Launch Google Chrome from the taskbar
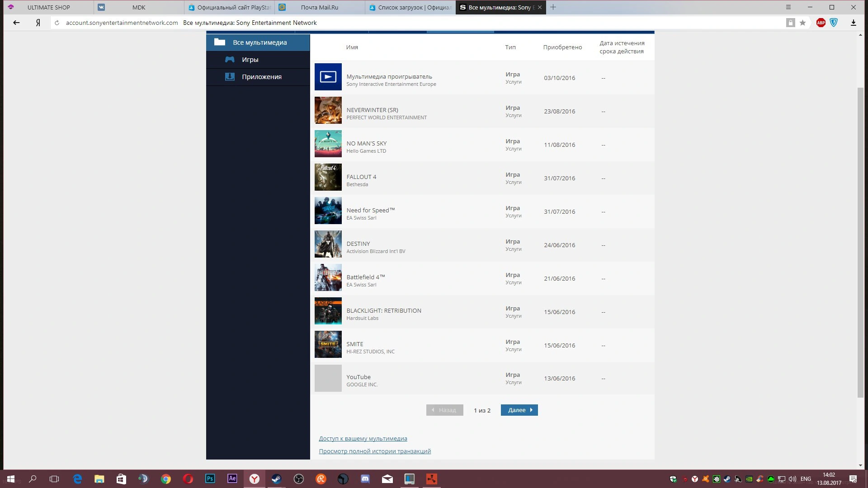 pyautogui.click(x=166, y=479)
